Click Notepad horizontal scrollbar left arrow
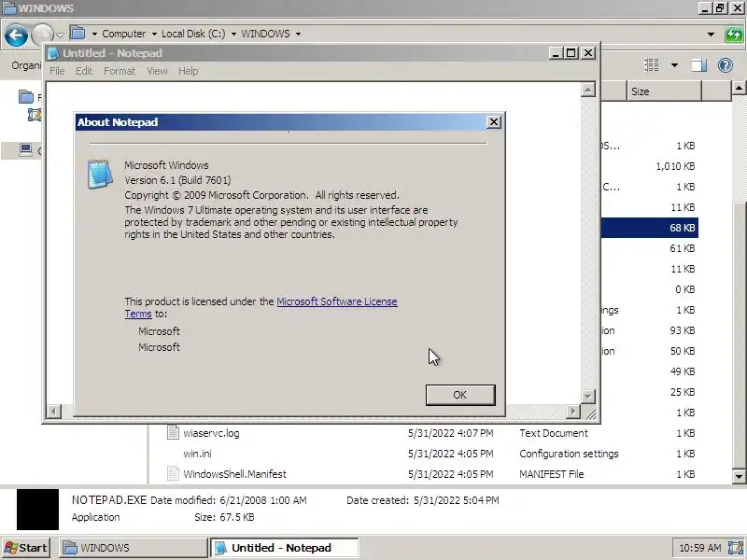747x560 pixels. [54, 411]
